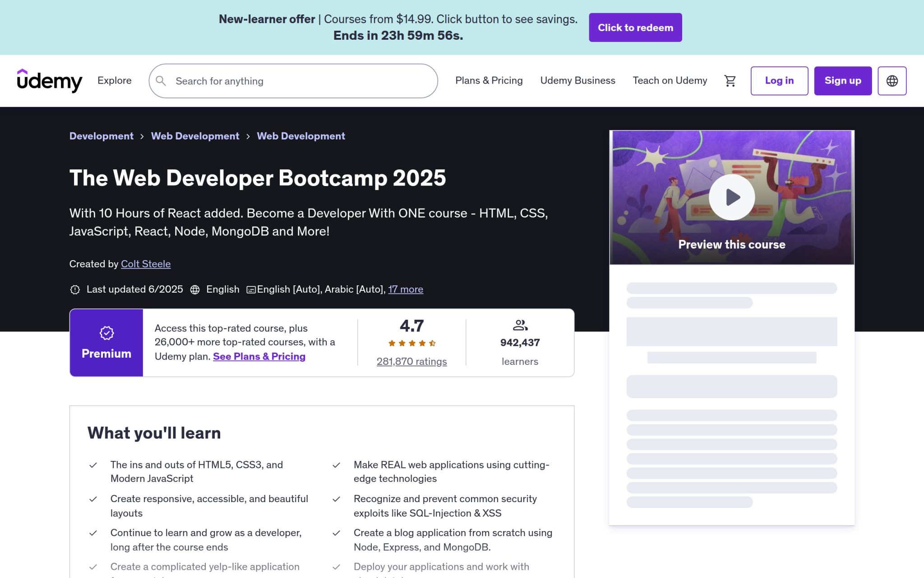Click checkmark beside Create responsive layouts
Viewport: 924px width, 578px height.
click(x=93, y=499)
